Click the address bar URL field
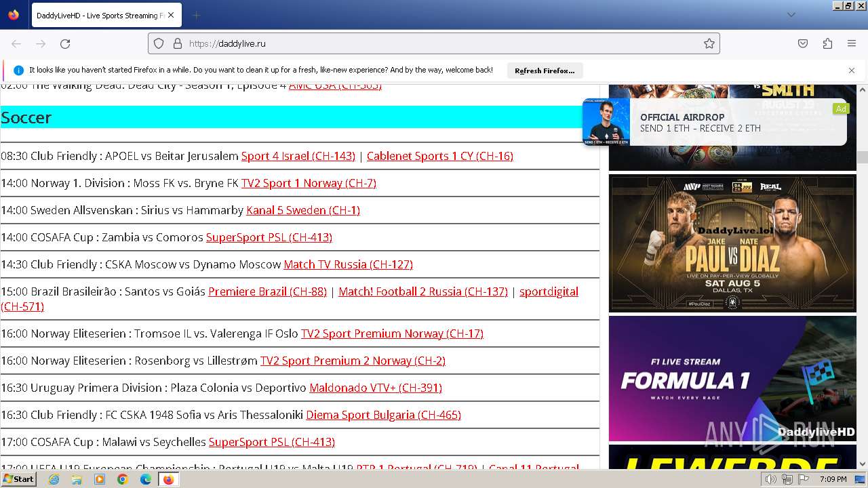The height and width of the screenshot is (488, 868). [x=434, y=43]
